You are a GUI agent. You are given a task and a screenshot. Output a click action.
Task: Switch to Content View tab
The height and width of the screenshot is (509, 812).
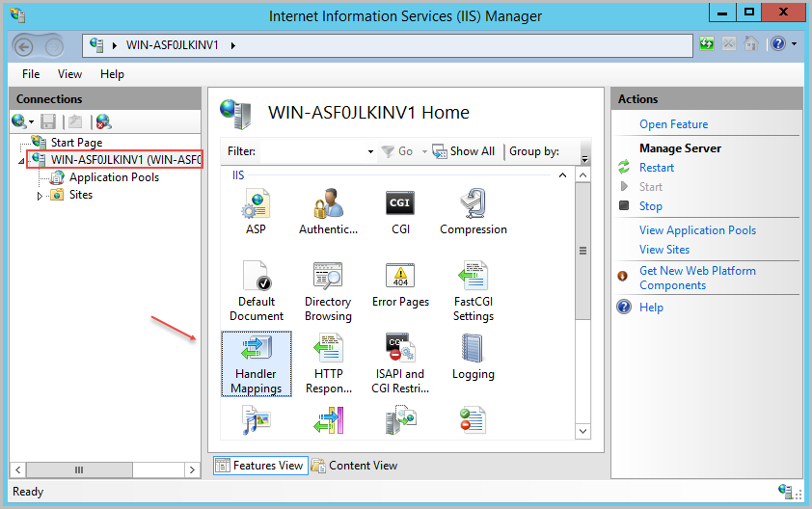pos(354,466)
